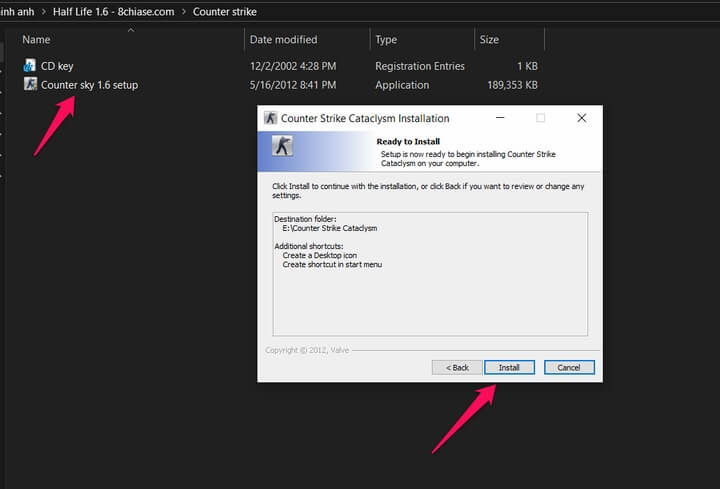
Task: Click the '189,353 KB' size cell
Action: point(512,85)
